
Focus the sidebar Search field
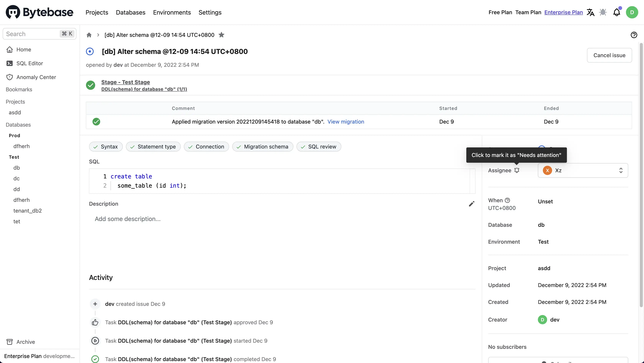pyautogui.click(x=32, y=34)
